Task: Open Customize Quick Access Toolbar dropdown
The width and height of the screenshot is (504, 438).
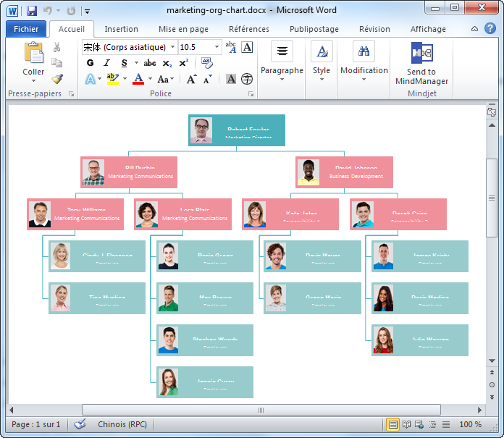Action: coord(87,12)
